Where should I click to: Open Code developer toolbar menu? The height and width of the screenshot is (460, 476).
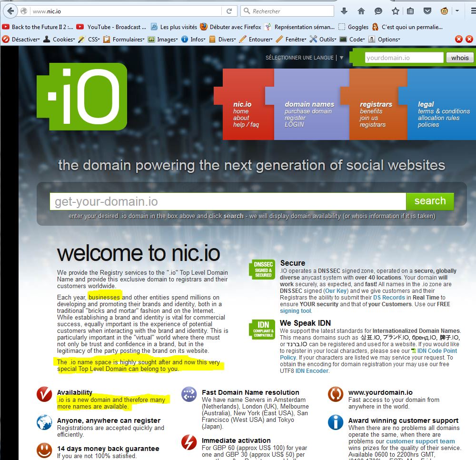pos(352,39)
